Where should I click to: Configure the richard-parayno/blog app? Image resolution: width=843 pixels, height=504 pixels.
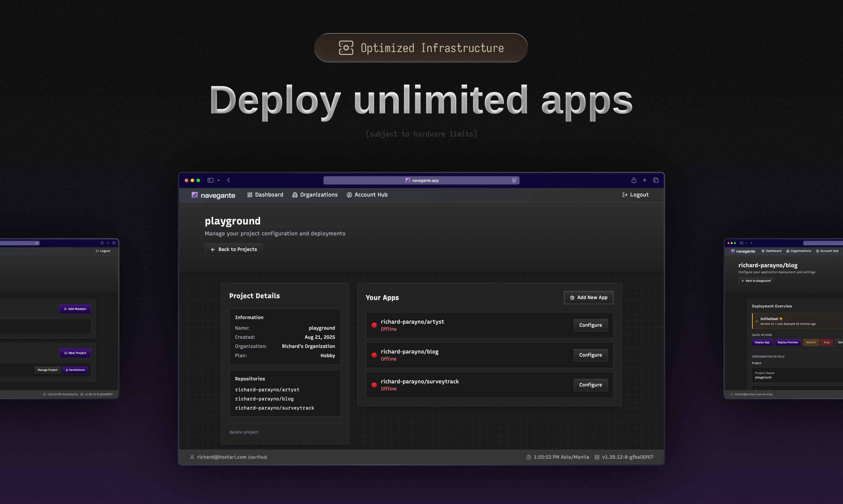pos(590,355)
